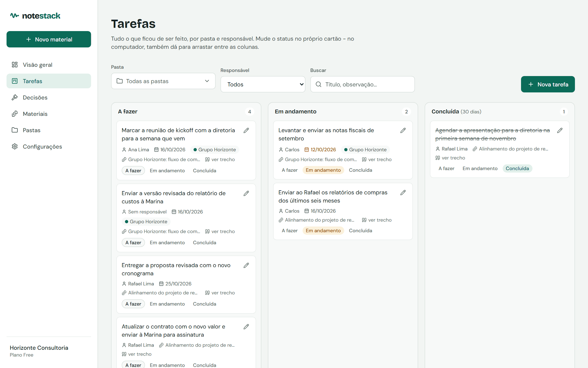Mark notas fiscais task as Concluída
The image size is (588, 368).
tap(360, 170)
